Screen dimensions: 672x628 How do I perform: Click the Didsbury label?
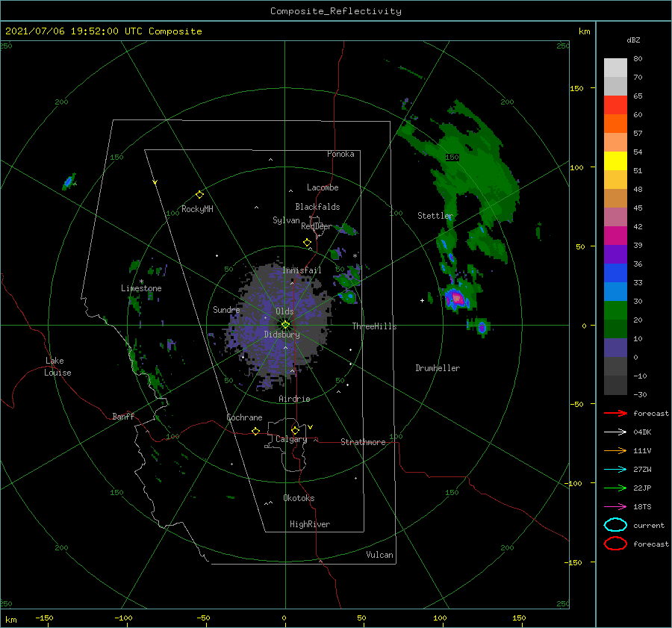(x=282, y=335)
